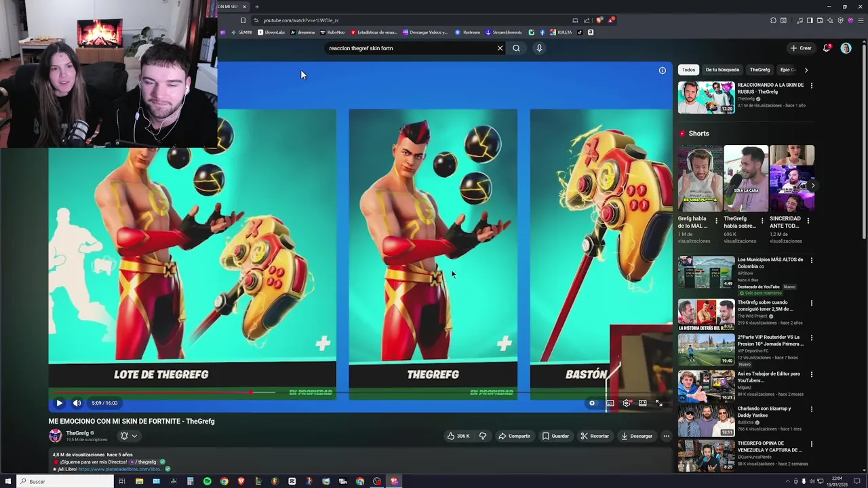Viewport: 868px width, 488px height.
Task: Toggle video subtitles in the player
Action: click(610, 403)
